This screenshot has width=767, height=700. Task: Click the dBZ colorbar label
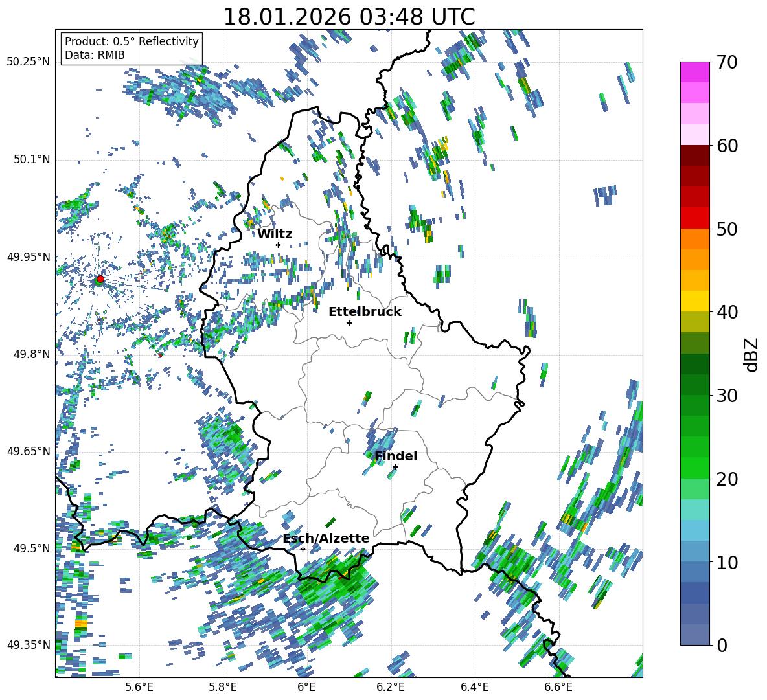click(752, 354)
